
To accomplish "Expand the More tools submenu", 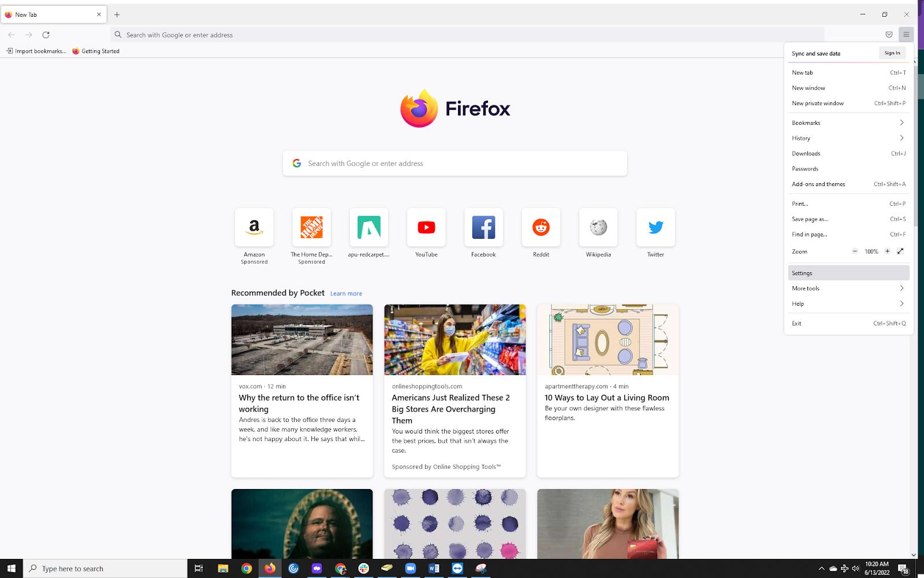I will 848,288.
